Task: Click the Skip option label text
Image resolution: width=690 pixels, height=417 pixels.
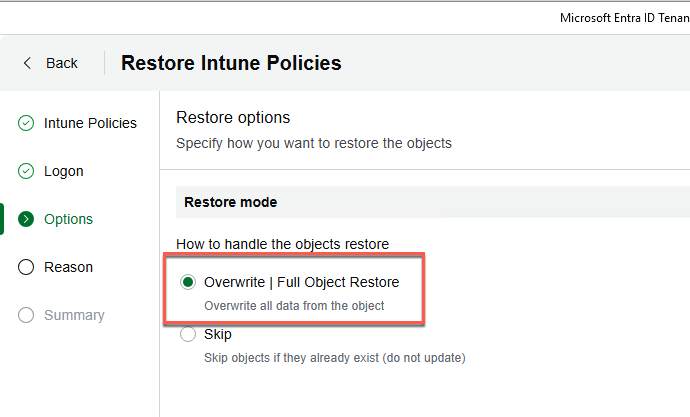Action: point(218,335)
